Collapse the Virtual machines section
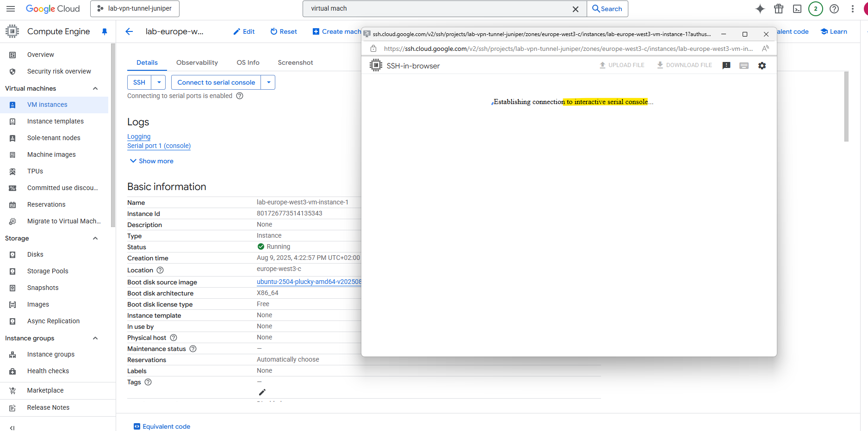The height and width of the screenshot is (431, 868). tap(95, 88)
